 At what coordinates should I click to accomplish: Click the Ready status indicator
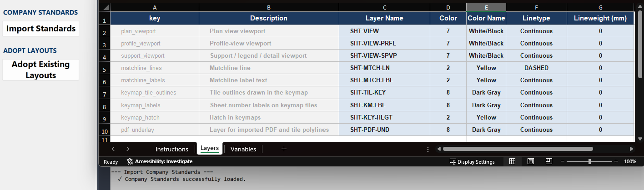pyautogui.click(x=111, y=162)
